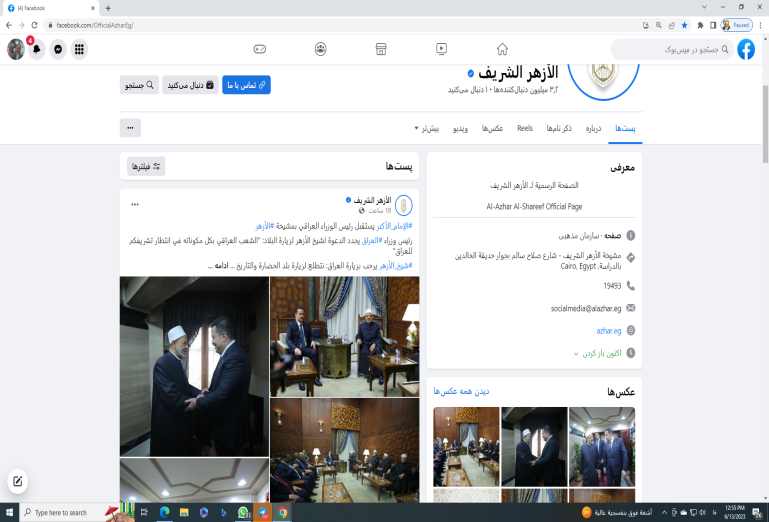
Task: Switch to the Mentions (ذکر نام‌ها) tab
Action: coord(559,129)
